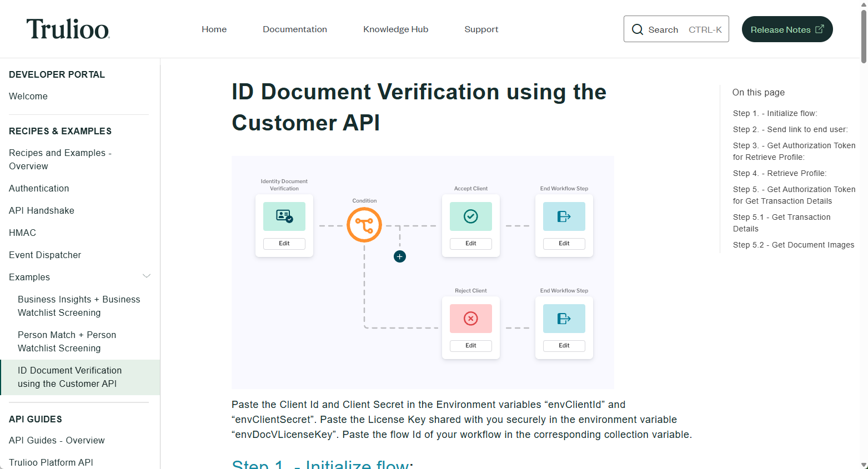Click the plus add-step icon in the diagram
Image resolution: width=868 pixels, height=469 pixels.
click(400, 256)
